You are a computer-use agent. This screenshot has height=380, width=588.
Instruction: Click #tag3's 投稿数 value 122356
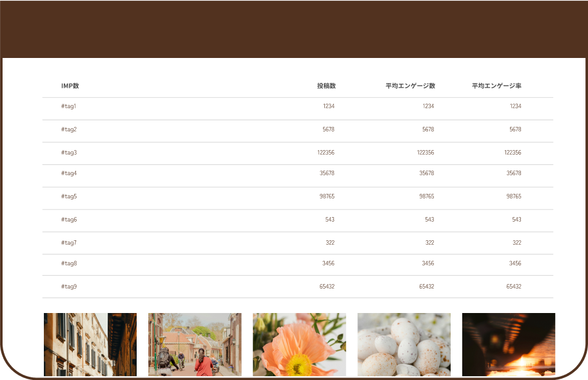(x=326, y=153)
